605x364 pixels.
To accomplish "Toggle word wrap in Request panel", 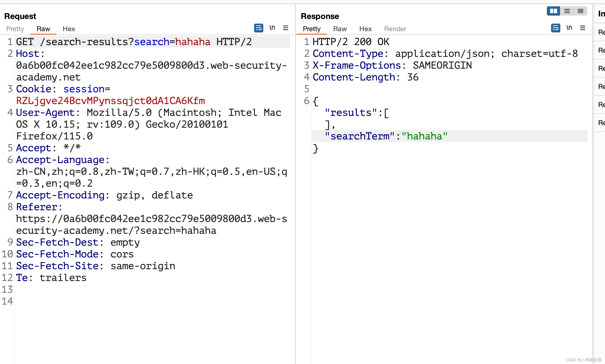I will (x=258, y=28).
